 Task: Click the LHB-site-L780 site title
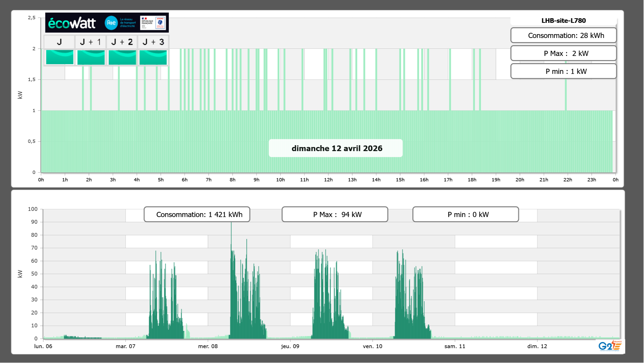coord(563,21)
